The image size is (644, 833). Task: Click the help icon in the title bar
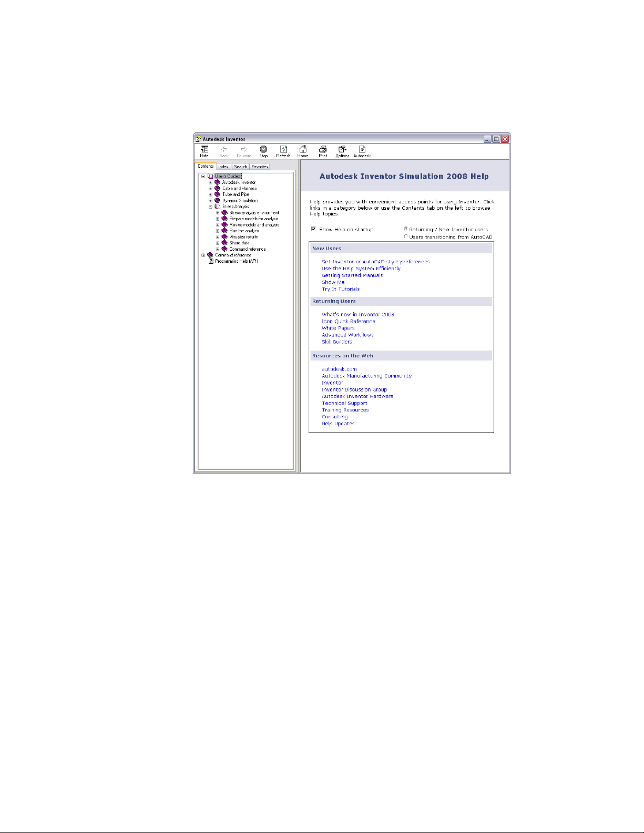coord(199,139)
